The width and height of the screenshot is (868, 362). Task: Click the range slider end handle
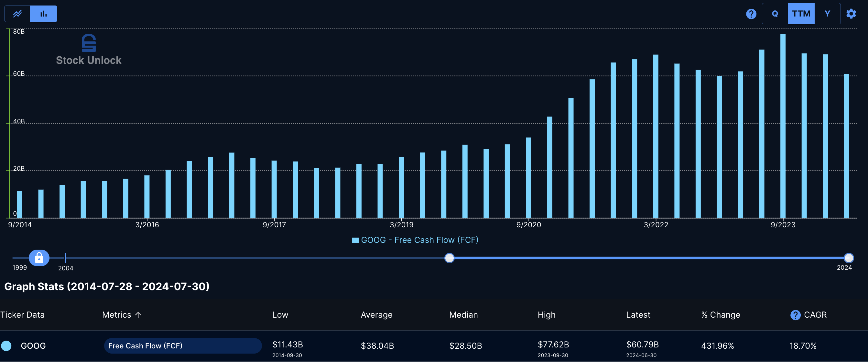point(849,258)
